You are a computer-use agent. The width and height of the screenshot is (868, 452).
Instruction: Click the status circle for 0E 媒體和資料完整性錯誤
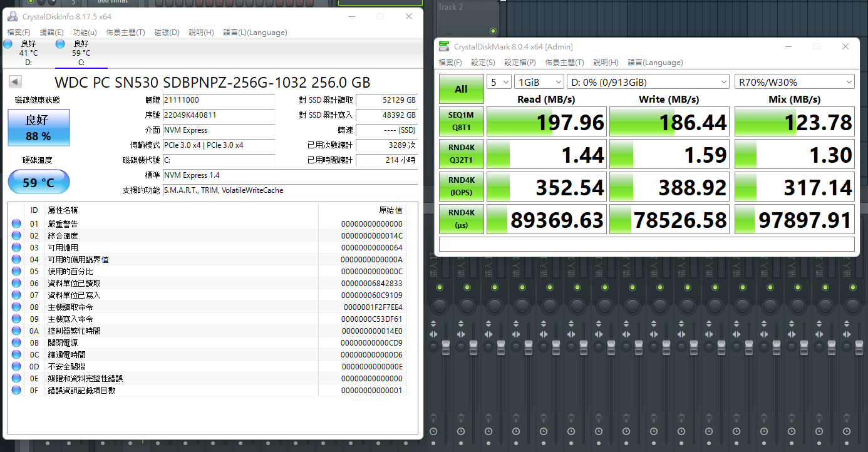16,378
